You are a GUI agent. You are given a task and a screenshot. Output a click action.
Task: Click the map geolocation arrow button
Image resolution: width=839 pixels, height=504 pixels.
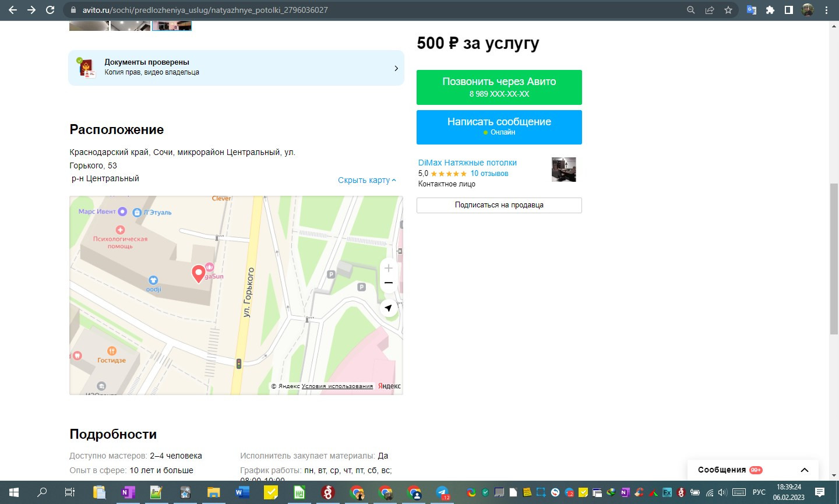pos(389,308)
